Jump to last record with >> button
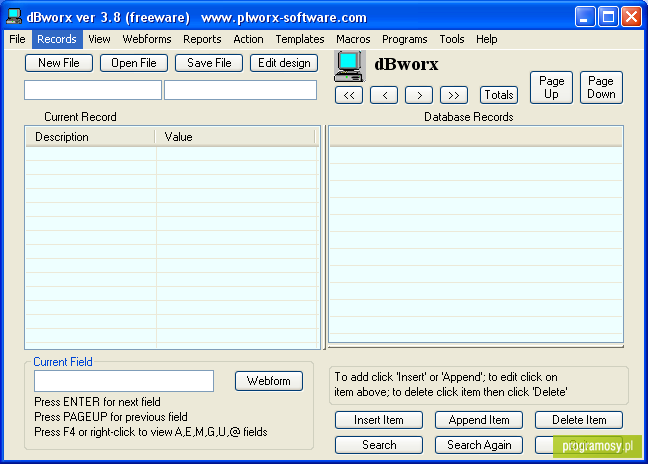The width and height of the screenshot is (648, 464). coord(454,95)
